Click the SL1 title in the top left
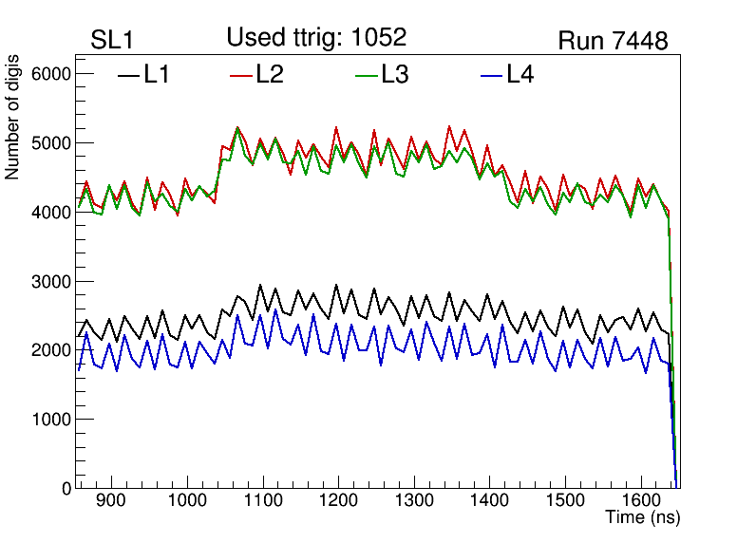 click(x=114, y=41)
